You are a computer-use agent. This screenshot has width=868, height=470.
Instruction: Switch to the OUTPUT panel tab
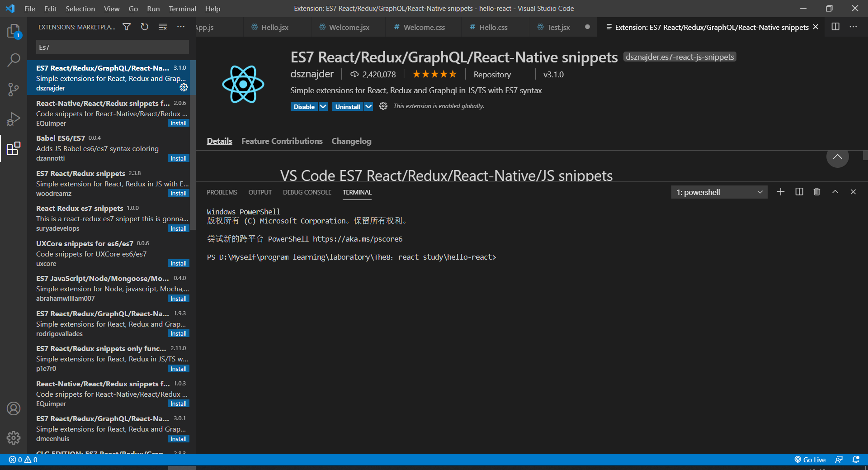260,192
